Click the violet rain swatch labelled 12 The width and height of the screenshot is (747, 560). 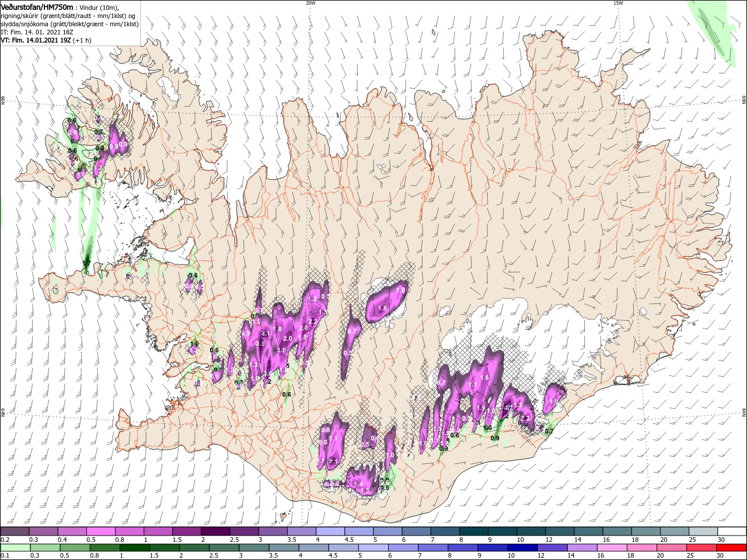click(553, 548)
